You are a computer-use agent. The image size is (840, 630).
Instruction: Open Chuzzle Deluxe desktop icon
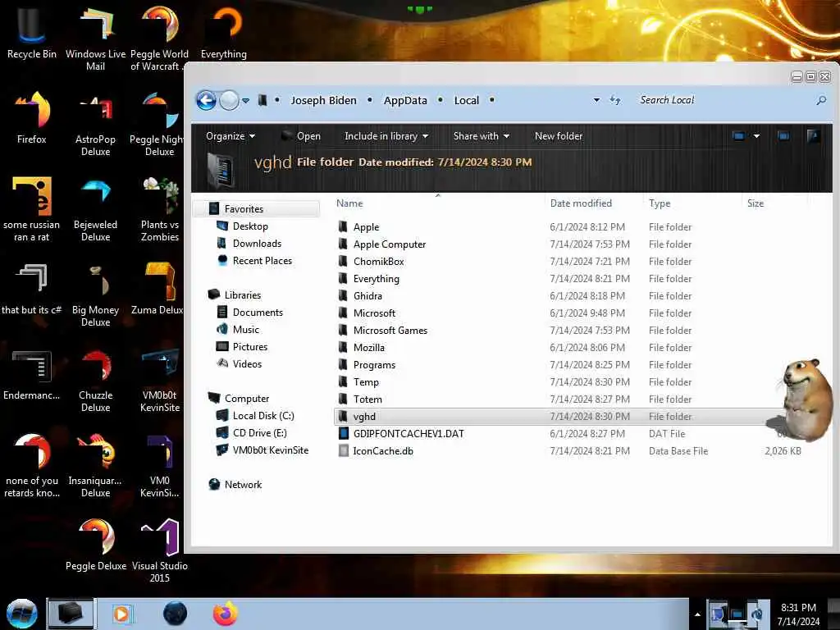pos(95,381)
